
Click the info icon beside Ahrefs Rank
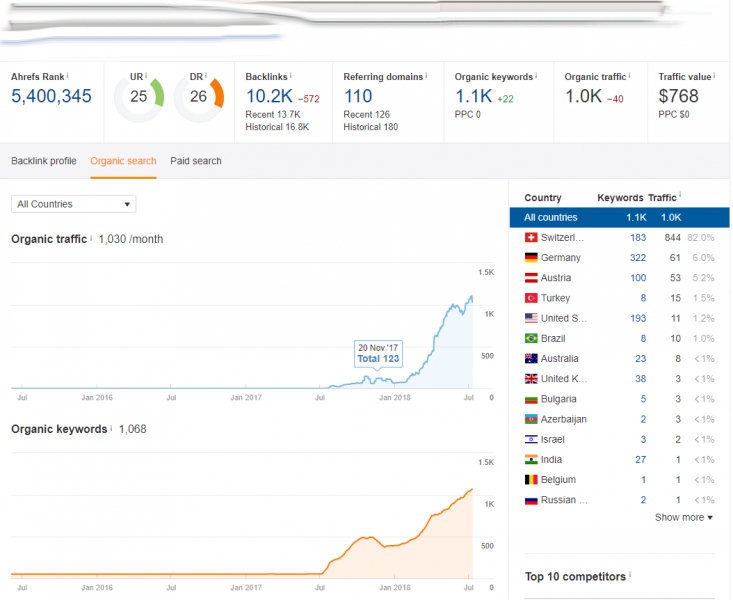click(x=68, y=75)
